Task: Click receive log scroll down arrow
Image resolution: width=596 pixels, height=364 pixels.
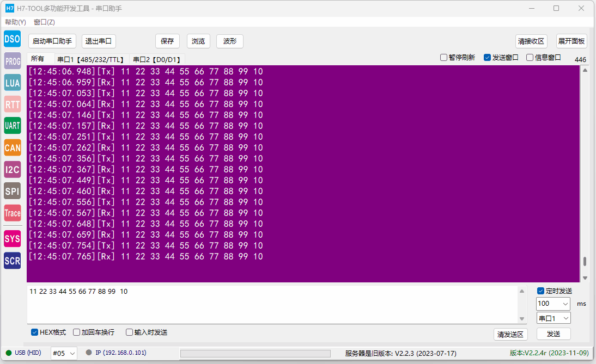Action: pyautogui.click(x=585, y=278)
